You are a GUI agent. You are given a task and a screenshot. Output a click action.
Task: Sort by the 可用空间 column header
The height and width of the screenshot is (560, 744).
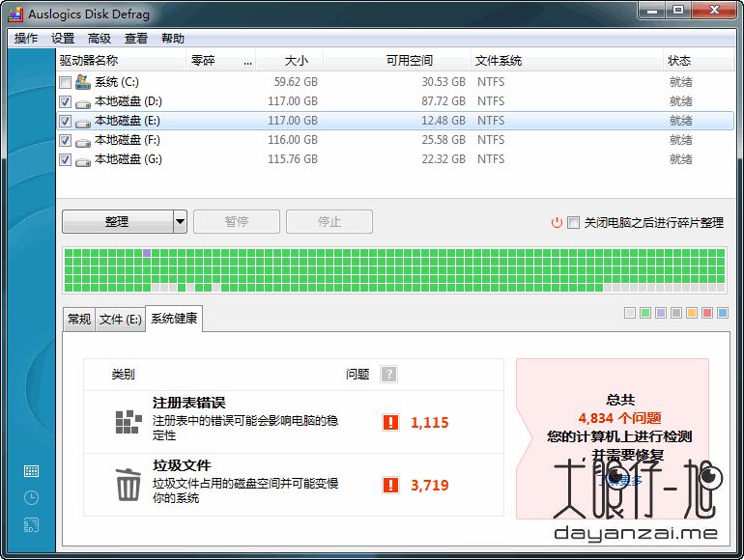pos(397,60)
